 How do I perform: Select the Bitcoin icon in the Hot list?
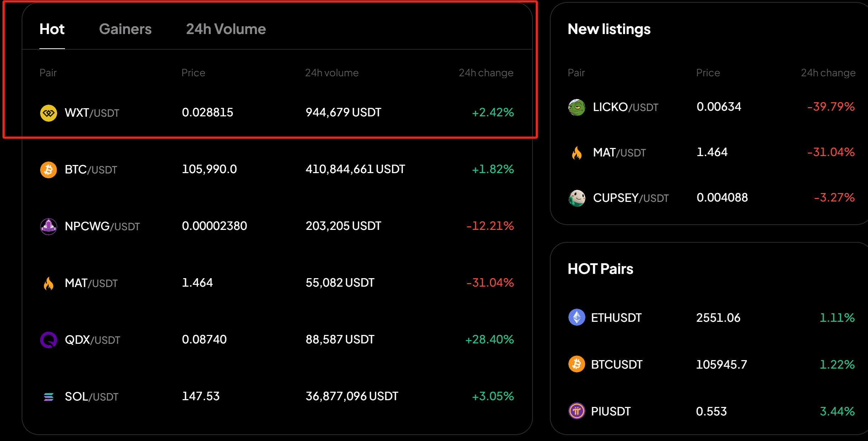coord(48,170)
